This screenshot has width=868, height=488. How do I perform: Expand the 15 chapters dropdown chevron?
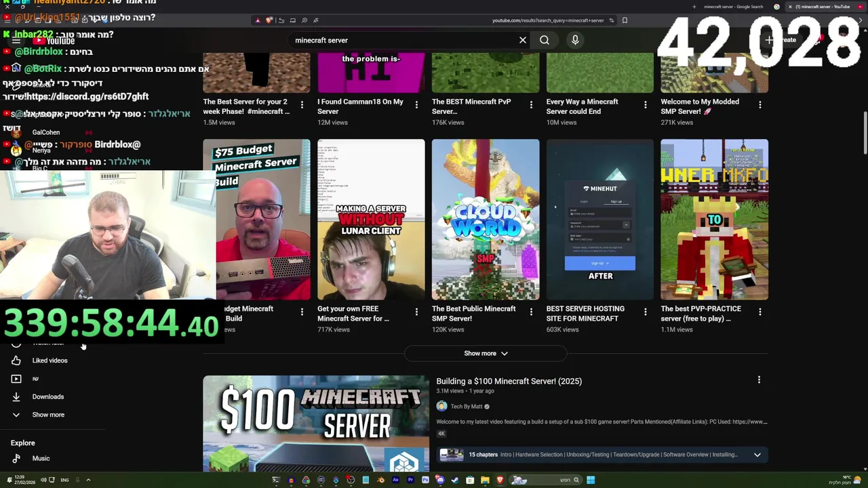coord(757,455)
